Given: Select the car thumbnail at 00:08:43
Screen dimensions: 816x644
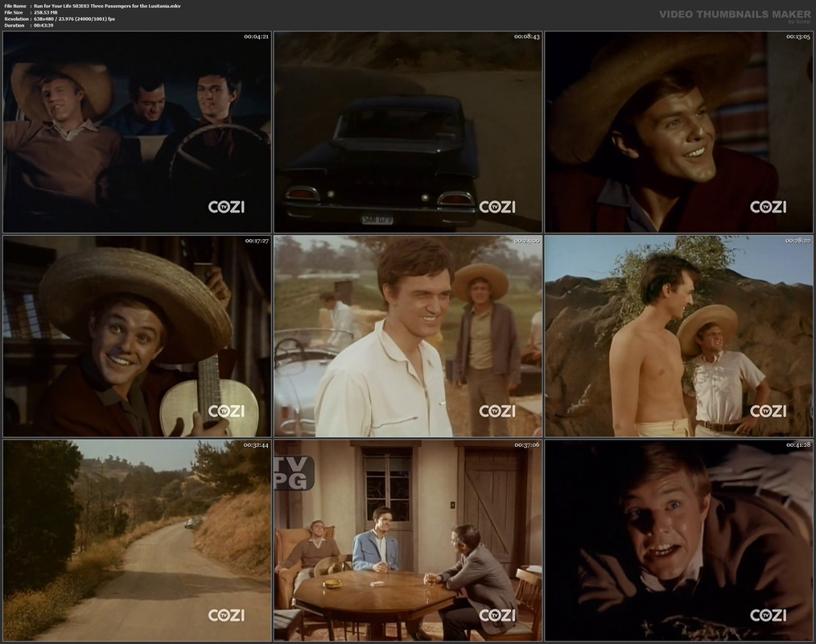Looking at the screenshot, I should coord(408,132).
